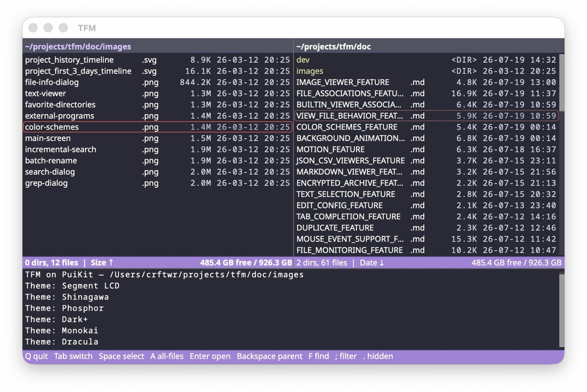Click the '2 dirs, 61 files' status text

(x=321, y=263)
